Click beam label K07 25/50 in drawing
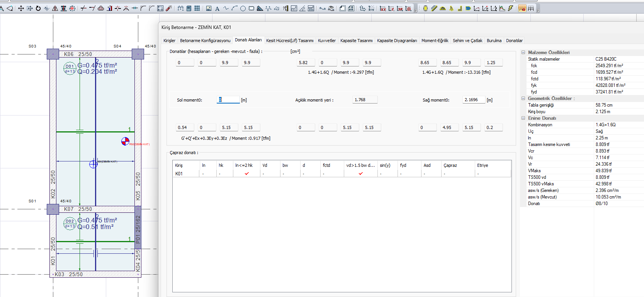This screenshot has width=644, height=297. point(78,209)
